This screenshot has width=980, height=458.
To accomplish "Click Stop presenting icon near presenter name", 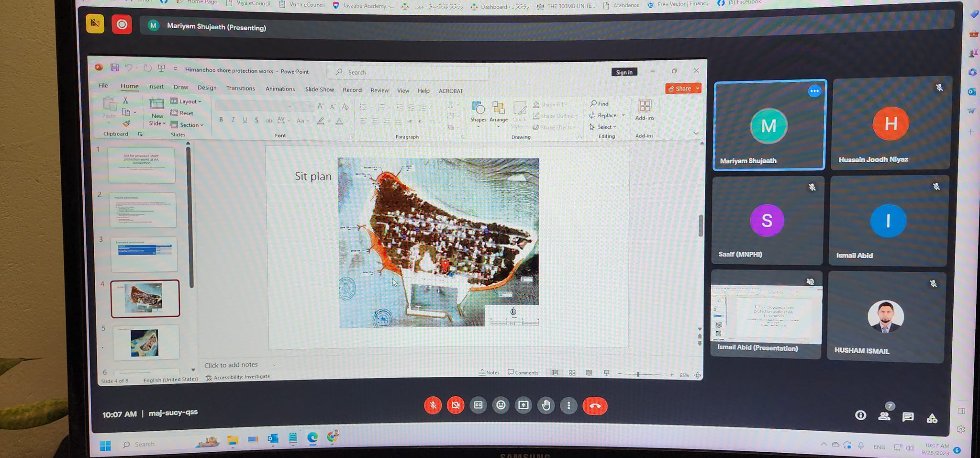I will coord(95,23).
